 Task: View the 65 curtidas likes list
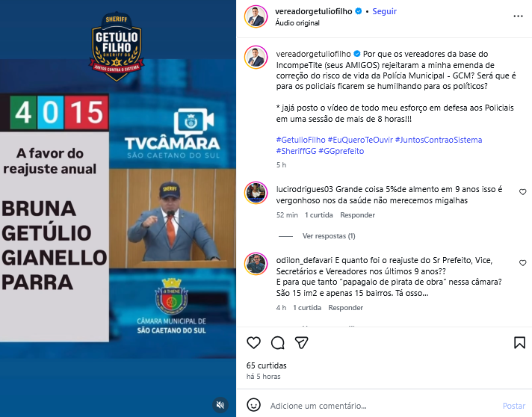[x=266, y=365]
